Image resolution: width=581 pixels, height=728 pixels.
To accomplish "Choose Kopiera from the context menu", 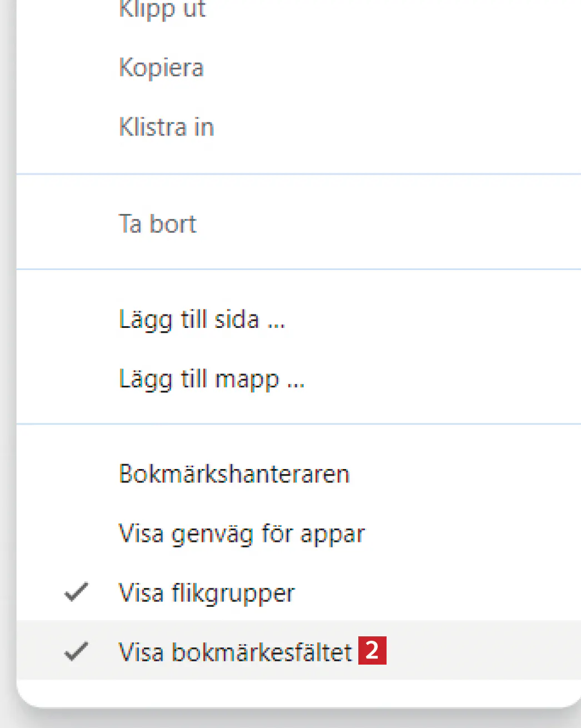I will click(161, 68).
